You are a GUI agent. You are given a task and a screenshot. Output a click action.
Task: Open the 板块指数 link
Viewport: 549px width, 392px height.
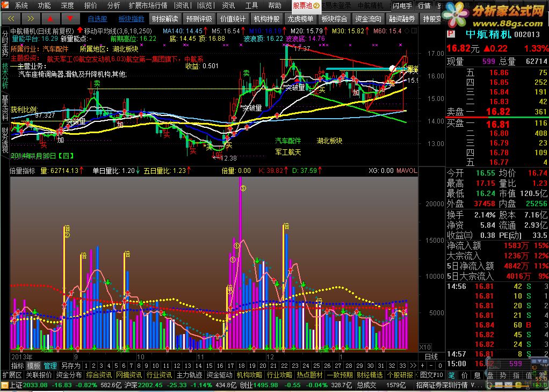131,19
